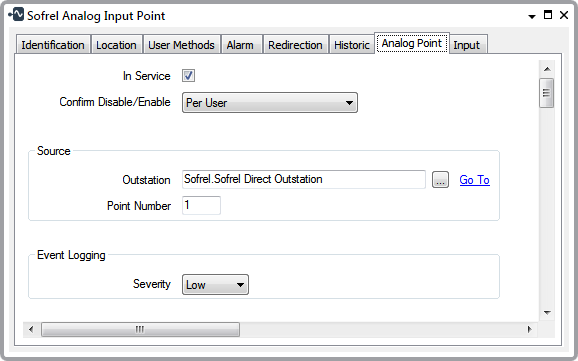Select the User Methods tab
This screenshot has width=578, height=361.
(x=181, y=45)
